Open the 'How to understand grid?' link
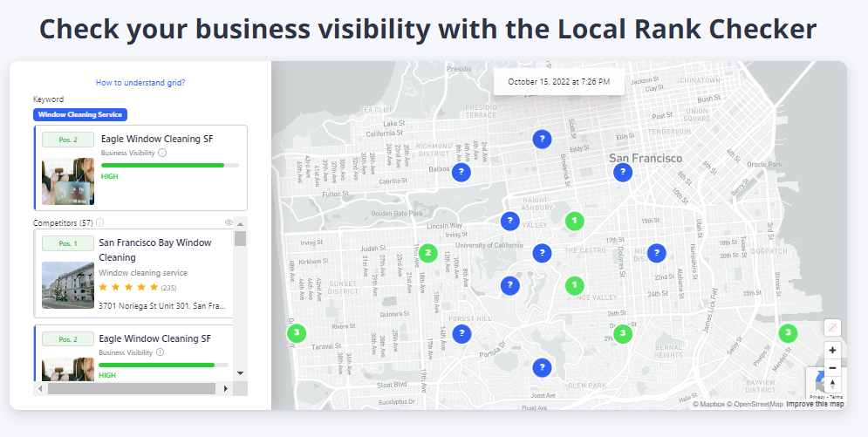868x437 pixels. [140, 82]
